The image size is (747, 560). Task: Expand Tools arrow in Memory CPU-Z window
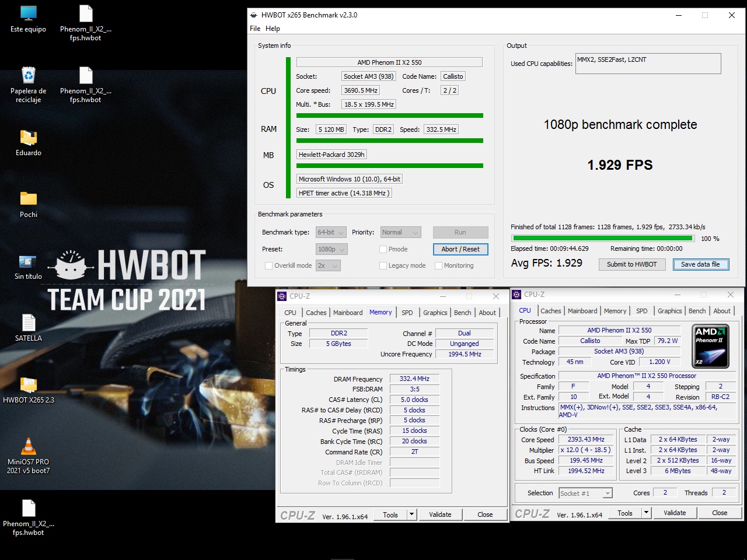411,514
